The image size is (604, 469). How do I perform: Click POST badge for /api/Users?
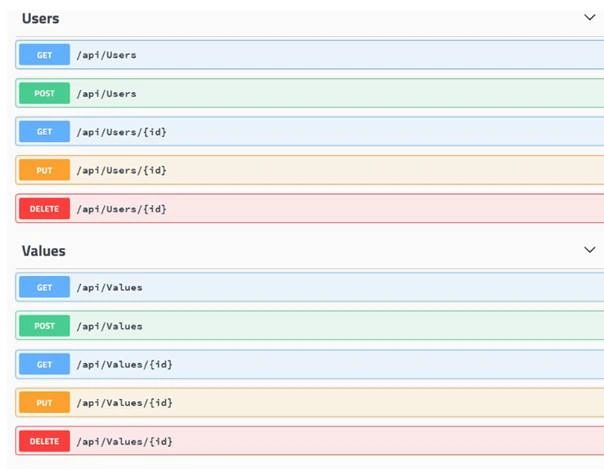(44, 93)
